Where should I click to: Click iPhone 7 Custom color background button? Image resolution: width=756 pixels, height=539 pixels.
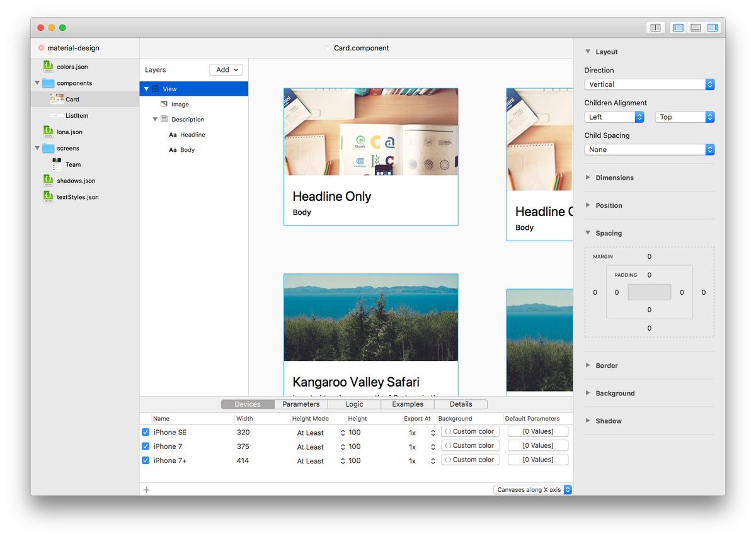point(470,445)
